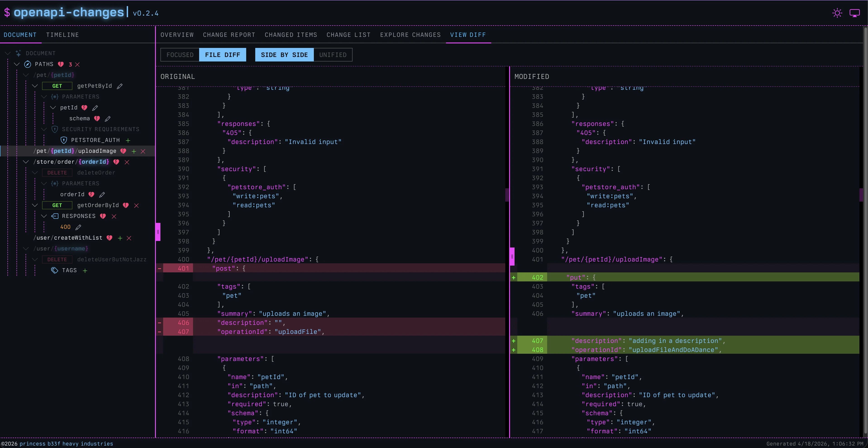
Task: Switch diff layout to UNIFIED
Action: point(333,55)
